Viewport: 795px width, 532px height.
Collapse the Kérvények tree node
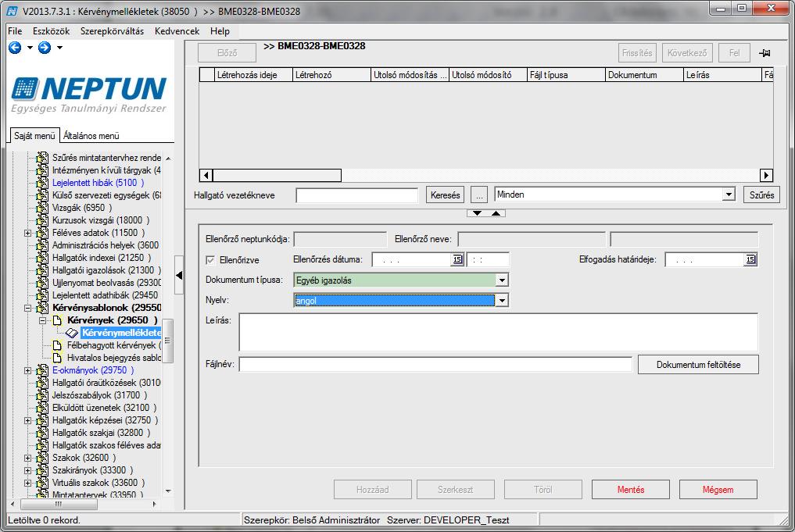[x=42, y=321]
